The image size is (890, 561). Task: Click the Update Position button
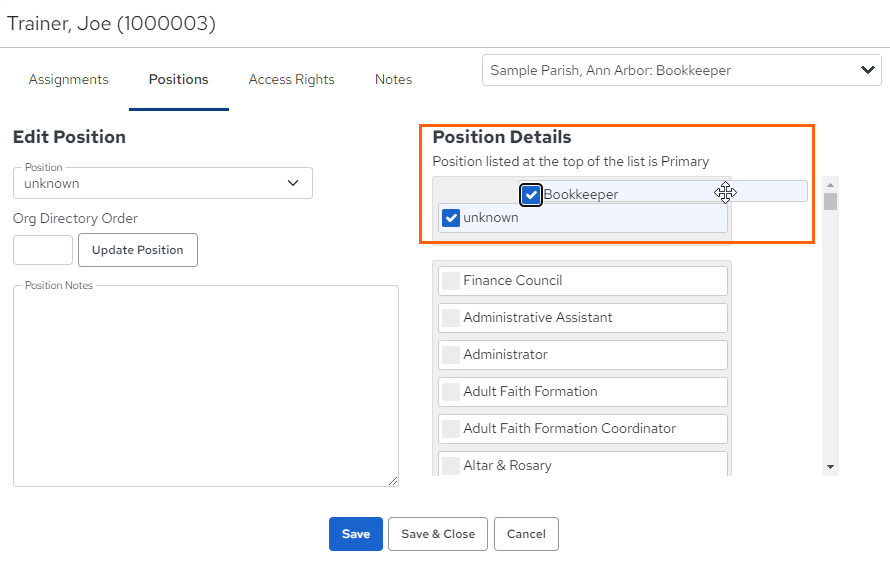(x=138, y=250)
